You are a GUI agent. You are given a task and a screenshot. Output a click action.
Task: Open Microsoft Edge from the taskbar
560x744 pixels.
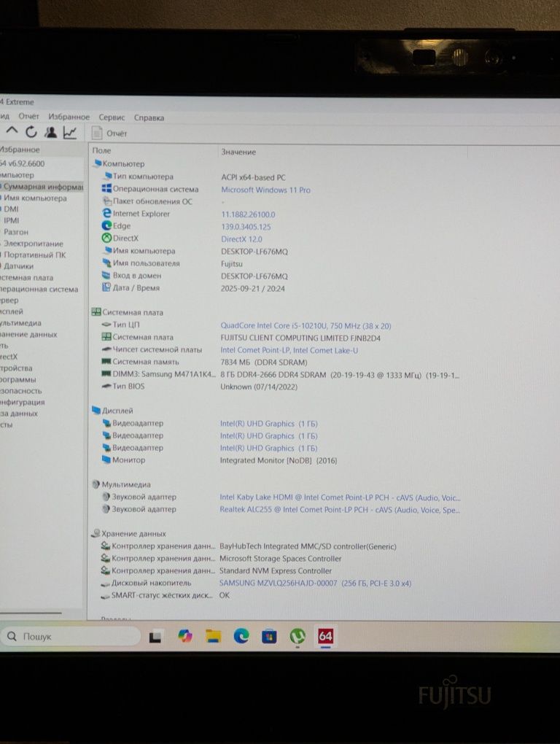241,636
